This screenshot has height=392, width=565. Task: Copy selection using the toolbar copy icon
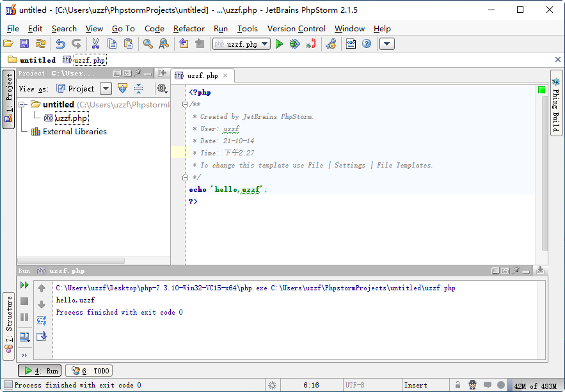pos(112,44)
